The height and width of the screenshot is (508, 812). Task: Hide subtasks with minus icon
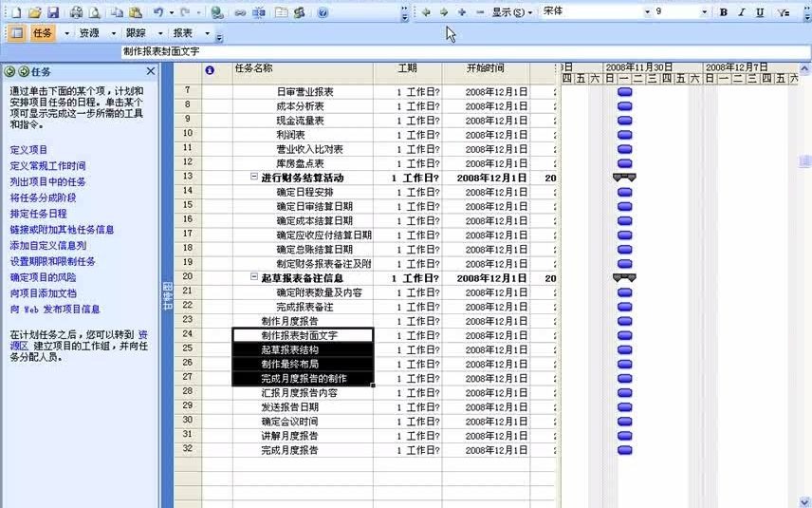coord(480,12)
